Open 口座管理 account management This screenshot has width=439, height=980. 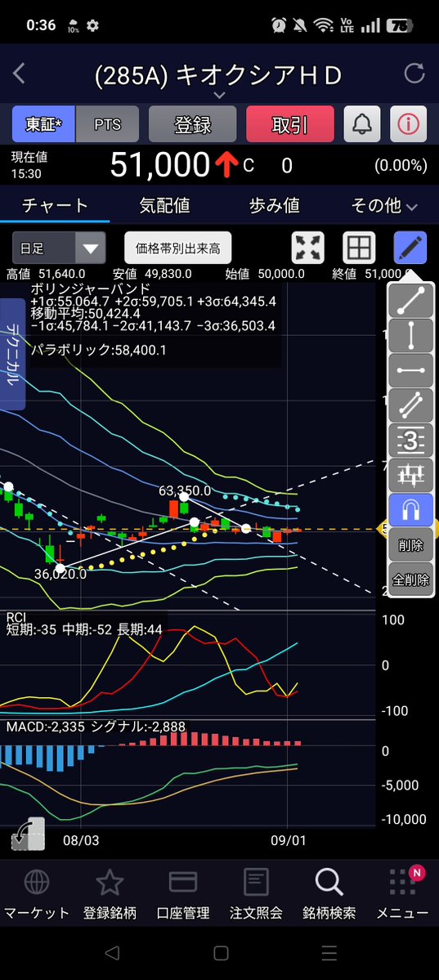coord(183,893)
